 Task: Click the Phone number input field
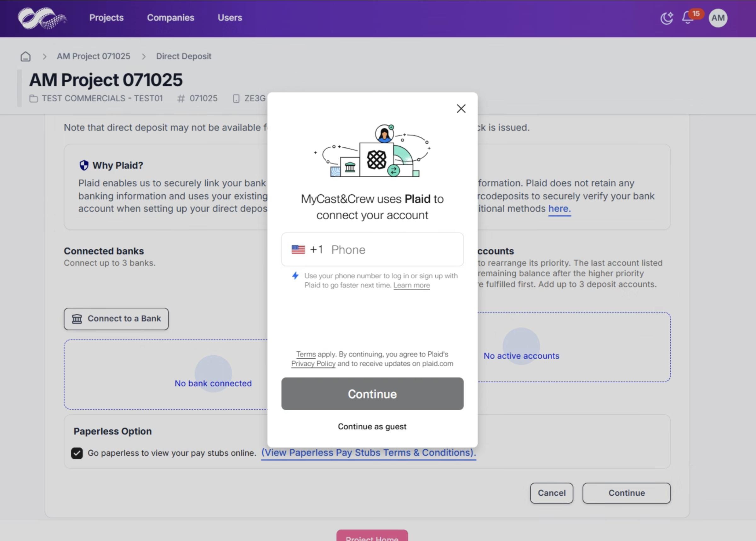coord(372,249)
